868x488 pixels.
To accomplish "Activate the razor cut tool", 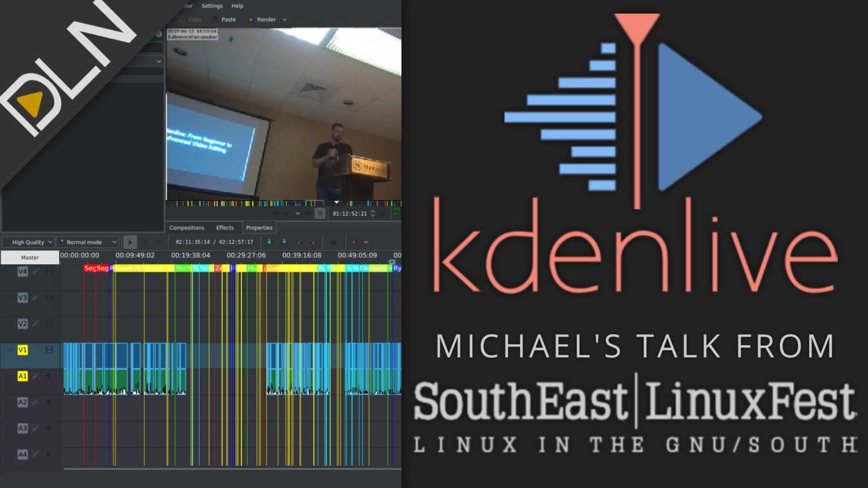I will point(145,242).
